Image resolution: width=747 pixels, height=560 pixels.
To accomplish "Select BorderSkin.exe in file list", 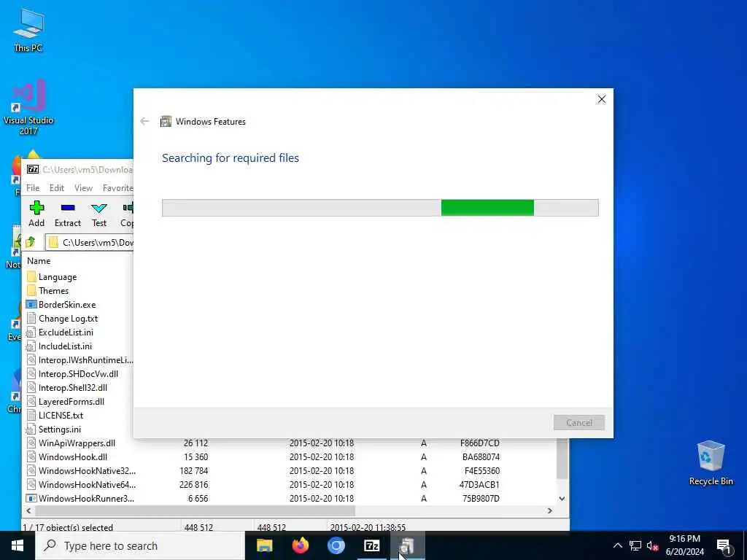I will 67,305.
